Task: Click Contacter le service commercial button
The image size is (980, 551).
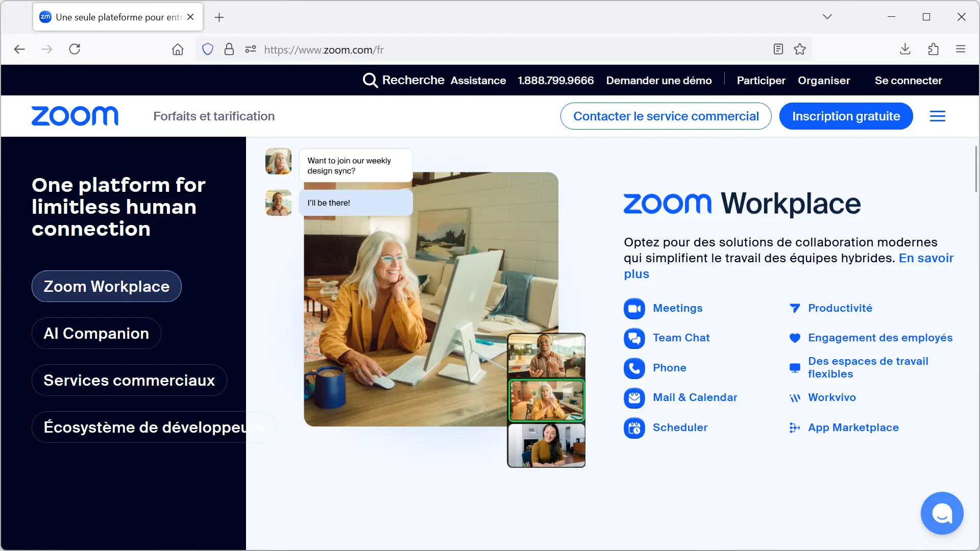Action: pos(666,116)
